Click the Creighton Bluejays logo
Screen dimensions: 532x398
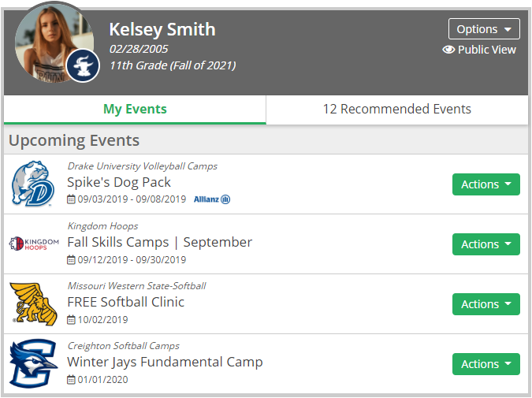click(33, 363)
